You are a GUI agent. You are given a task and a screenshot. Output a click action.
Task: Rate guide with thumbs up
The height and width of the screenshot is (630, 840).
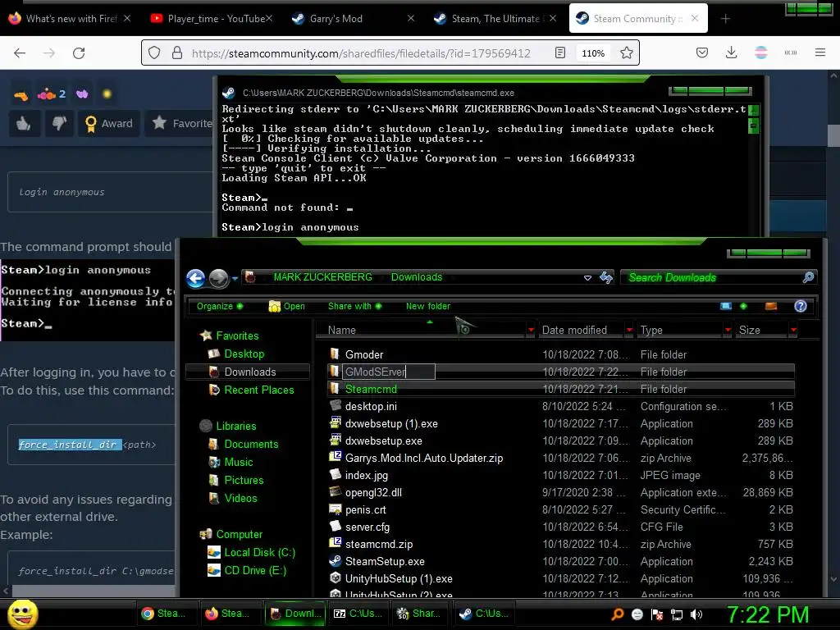24,123
